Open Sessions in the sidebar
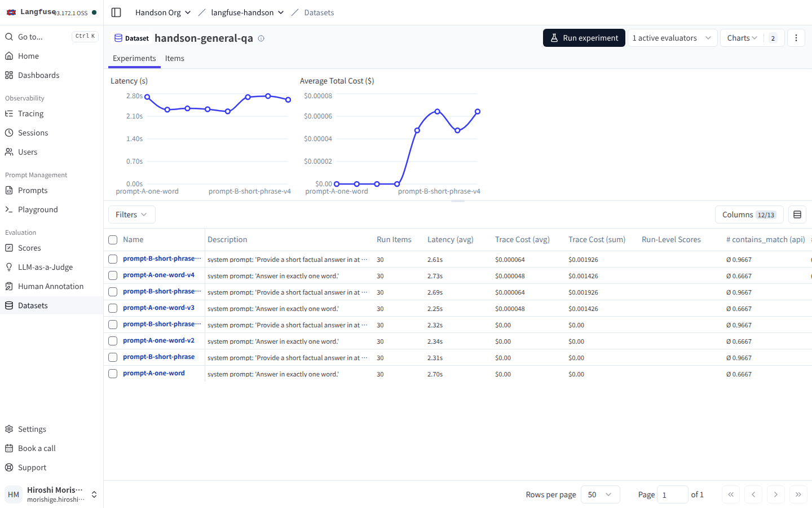This screenshot has width=812, height=508. 51,133
